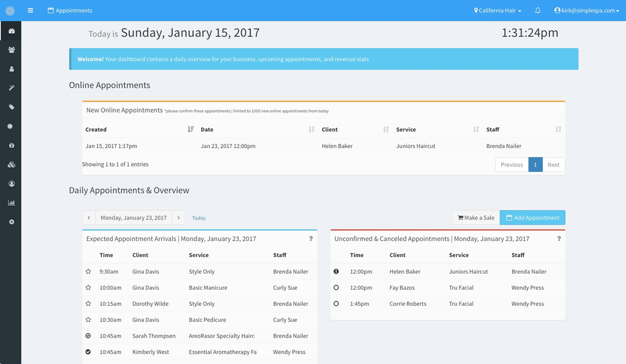Open the magic wand services icon
This screenshot has width=626, height=364.
tap(11, 88)
